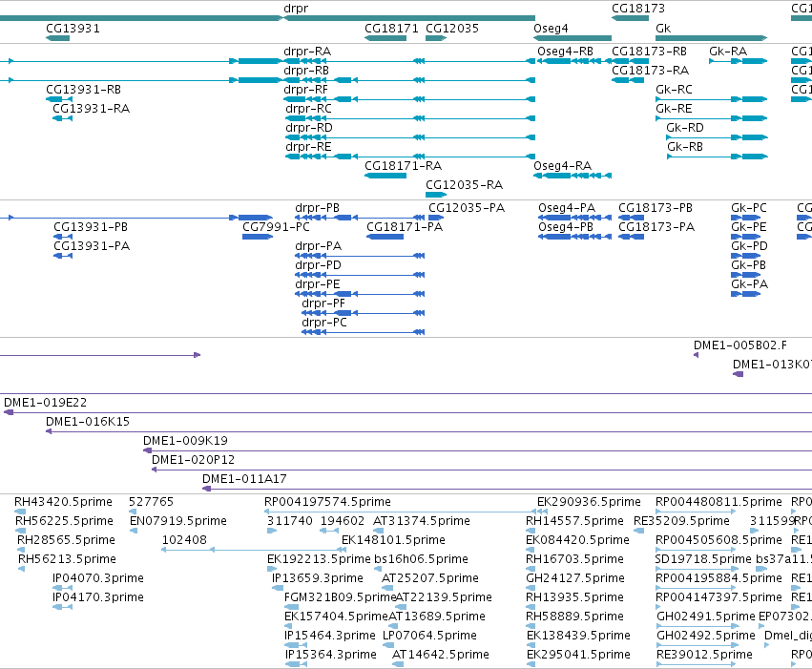Click transcript drpr-RC

308,109
